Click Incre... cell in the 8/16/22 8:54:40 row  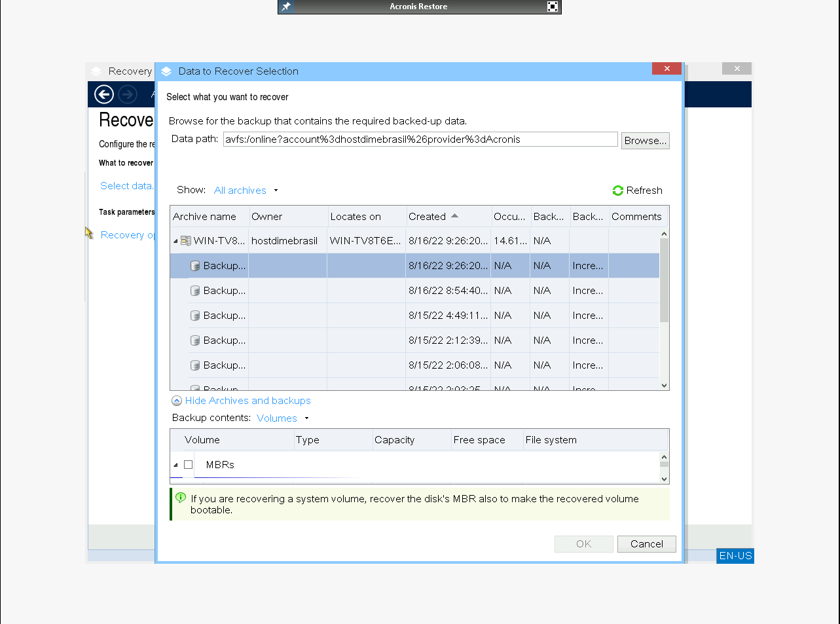tap(588, 291)
